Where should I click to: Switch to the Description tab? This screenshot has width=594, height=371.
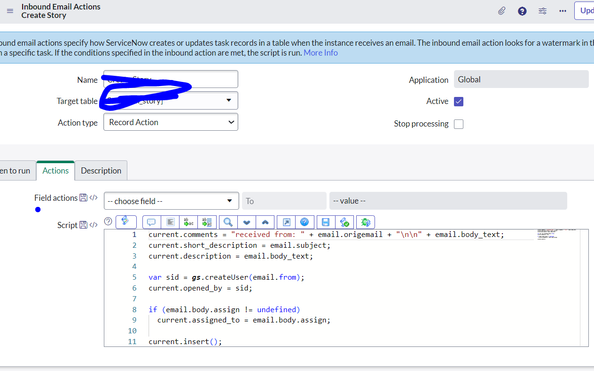(x=101, y=171)
